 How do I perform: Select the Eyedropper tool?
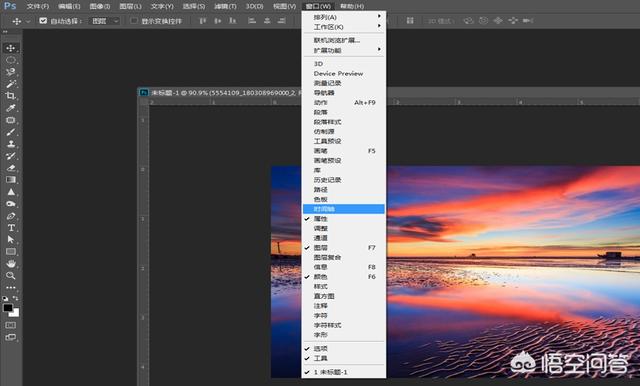(x=11, y=108)
